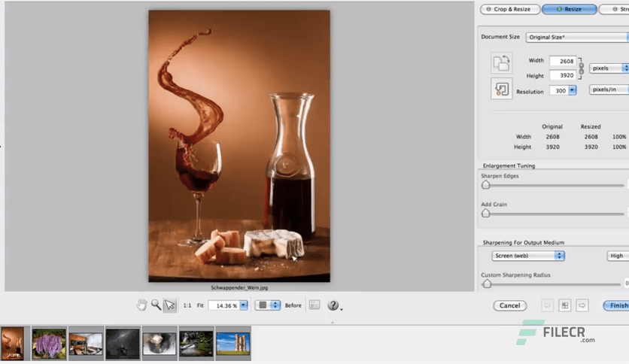
Task: Open the Screen (web) output dropdown
Action: [x=528, y=256]
